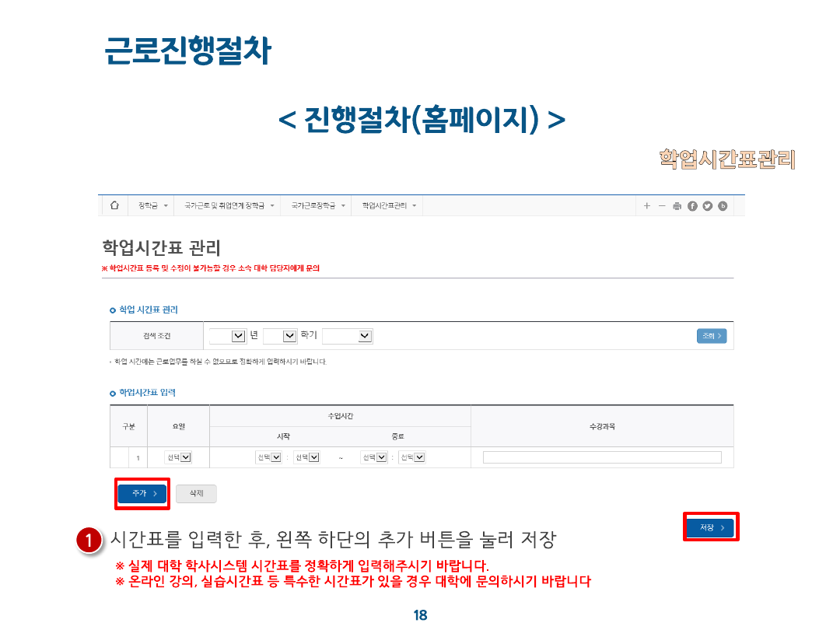840x630 pixels.
Task: Click the plus zoom-in icon
Action: (x=646, y=206)
